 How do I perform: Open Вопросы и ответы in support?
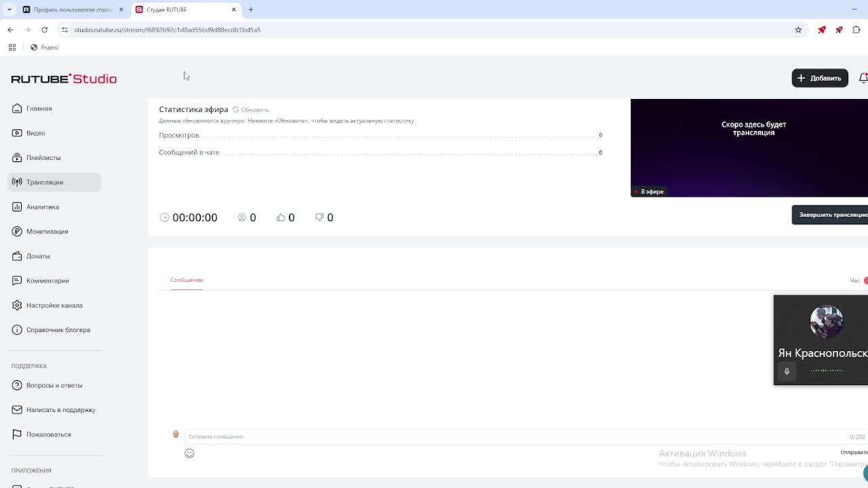click(x=54, y=385)
